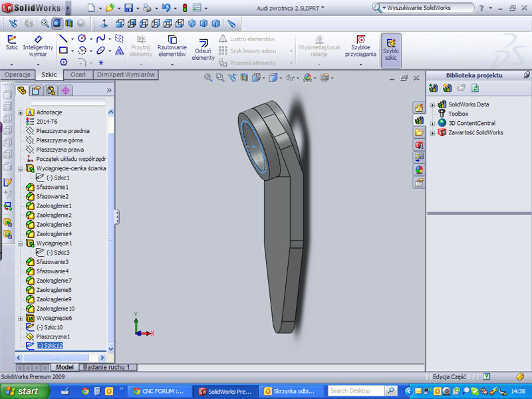Open the PropertyManager tab icon

point(36,90)
